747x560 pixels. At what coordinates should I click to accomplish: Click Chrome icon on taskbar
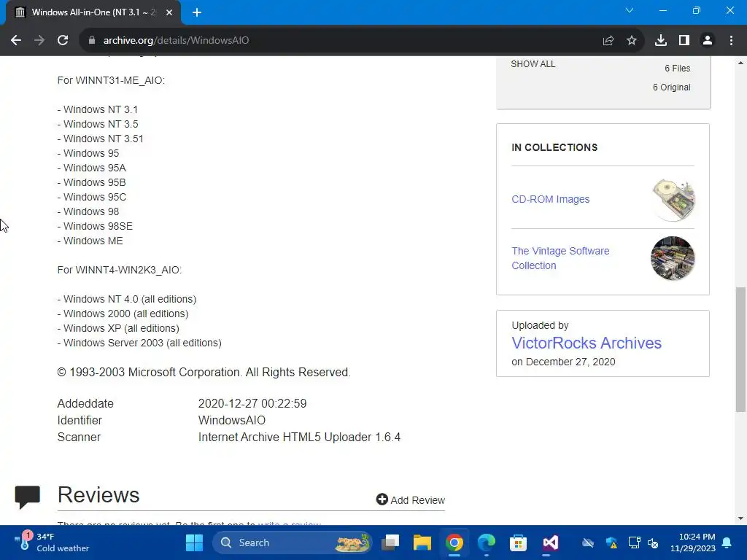(x=454, y=542)
